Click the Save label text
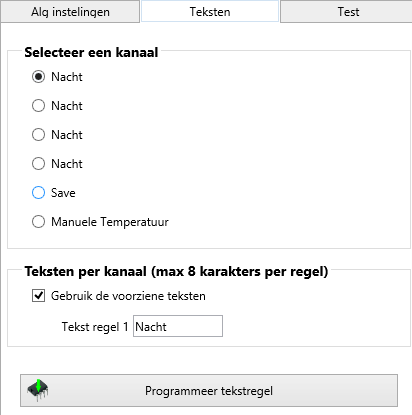 (63, 193)
